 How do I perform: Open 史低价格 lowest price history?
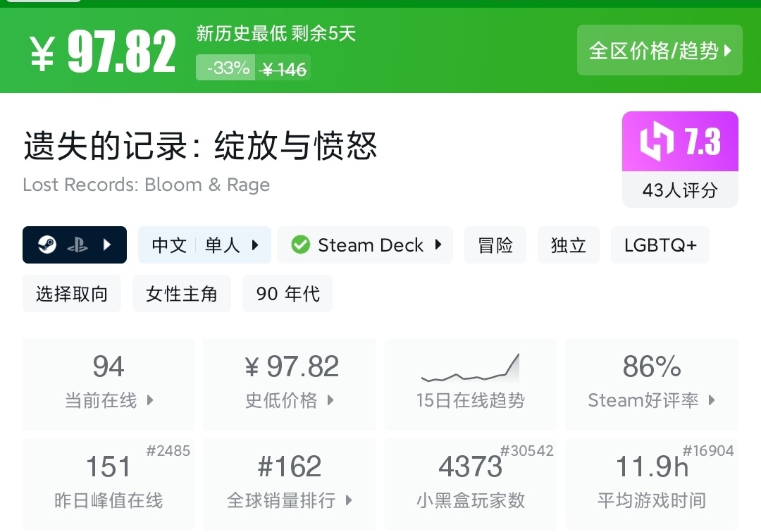point(290,384)
